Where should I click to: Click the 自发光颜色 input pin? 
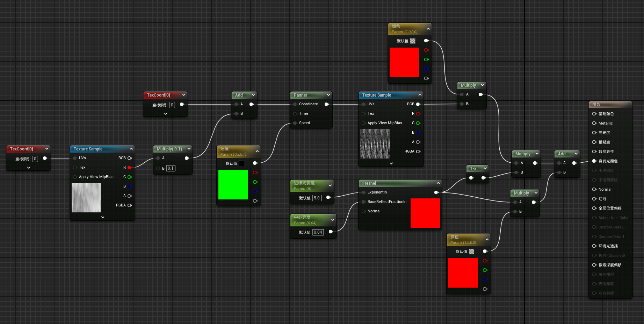coord(594,161)
